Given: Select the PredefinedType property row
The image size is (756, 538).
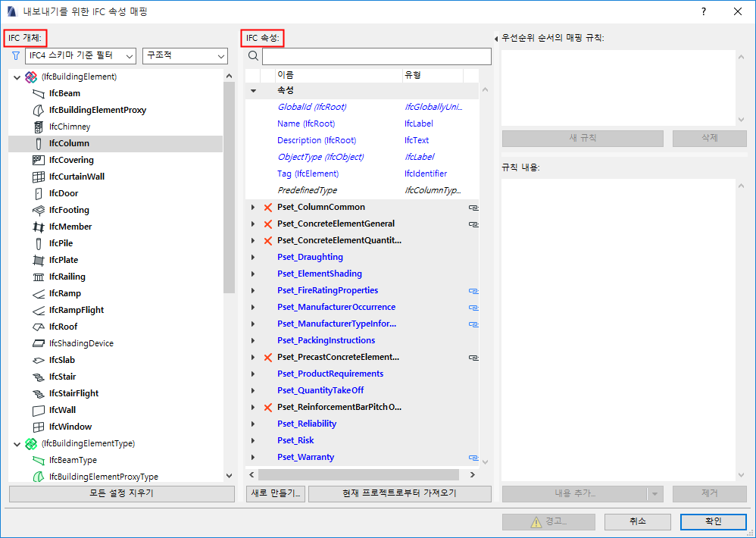Looking at the screenshot, I should tap(361, 190).
